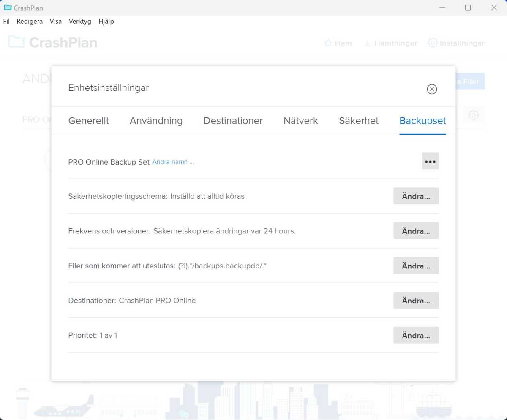Click Ändra in the Destinationer row

(x=416, y=301)
